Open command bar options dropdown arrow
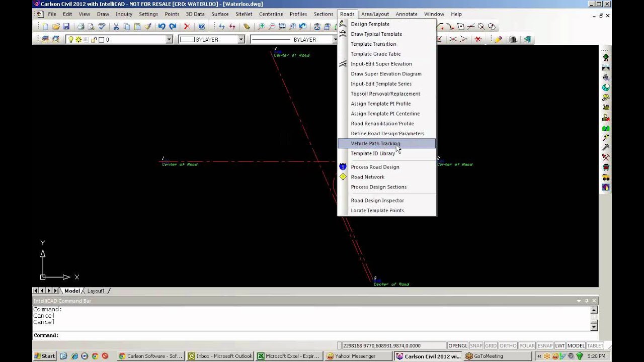This screenshot has height=362, width=644. pos(579,301)
